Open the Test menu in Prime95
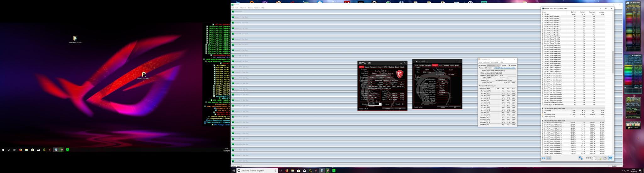The width and height of the screenshot is (644, 173). point(233,8)
